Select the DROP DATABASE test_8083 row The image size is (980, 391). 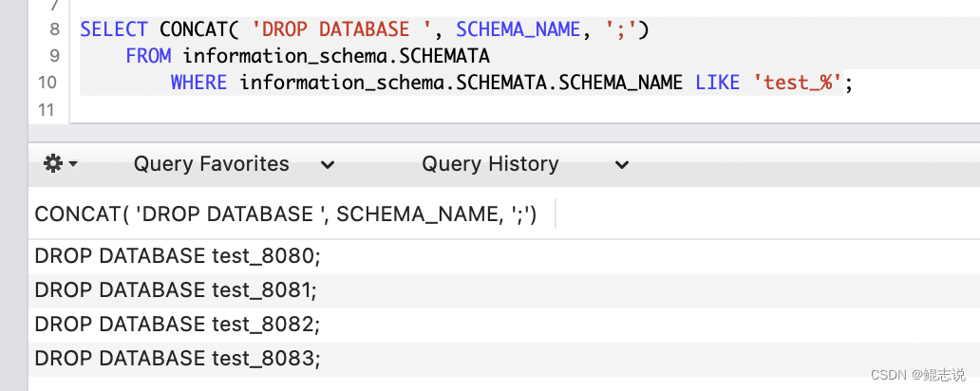pos(177,359)
